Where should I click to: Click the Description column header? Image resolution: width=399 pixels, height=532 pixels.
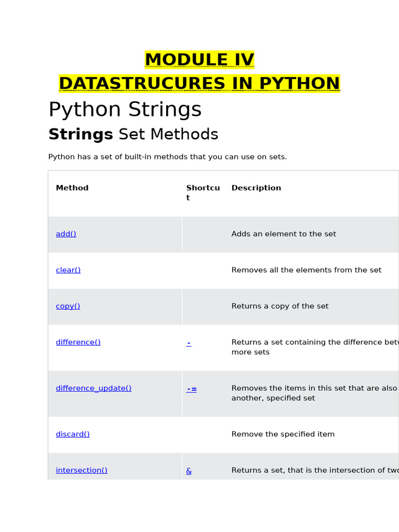coord(256,188)
